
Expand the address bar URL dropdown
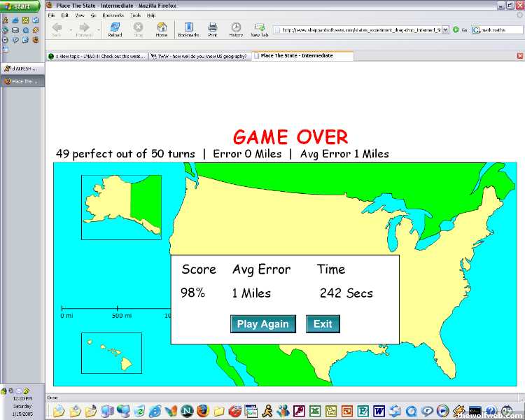coord(446,30)
